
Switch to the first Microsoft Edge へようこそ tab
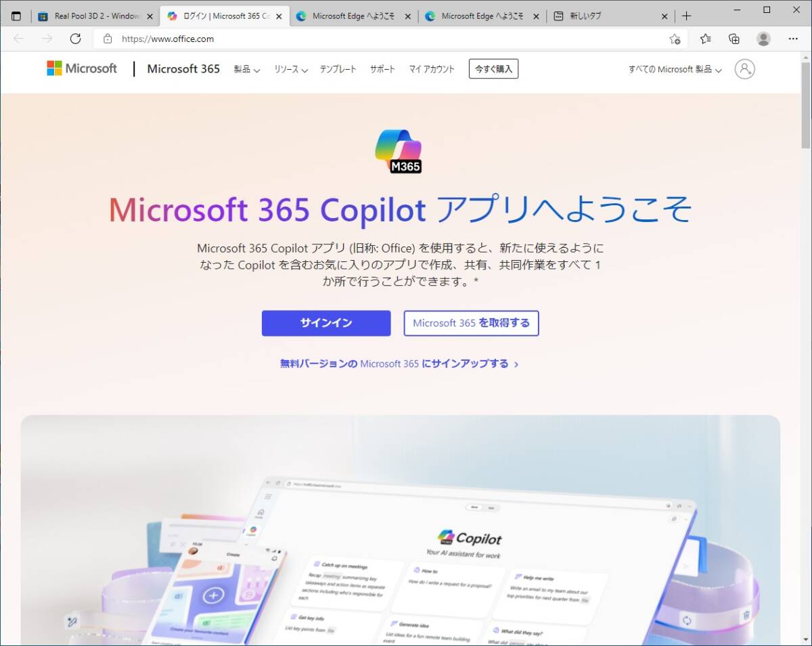[353, 16]
